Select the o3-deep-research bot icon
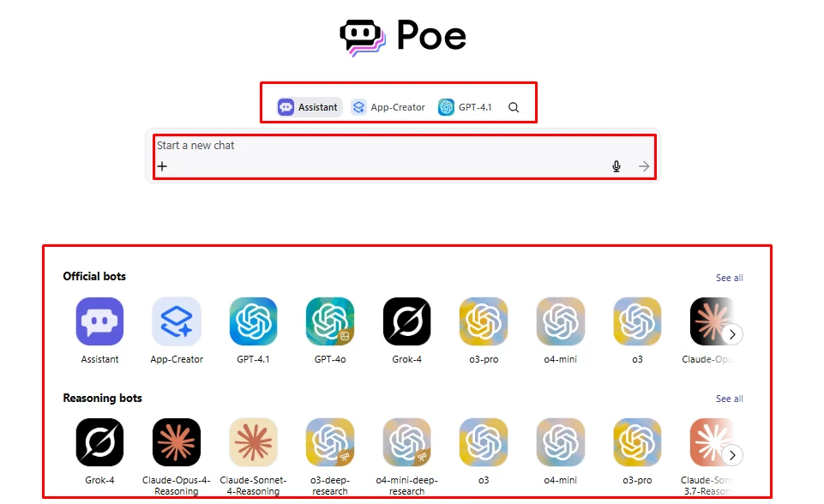The image size is (824, 504). coord(330,442)
